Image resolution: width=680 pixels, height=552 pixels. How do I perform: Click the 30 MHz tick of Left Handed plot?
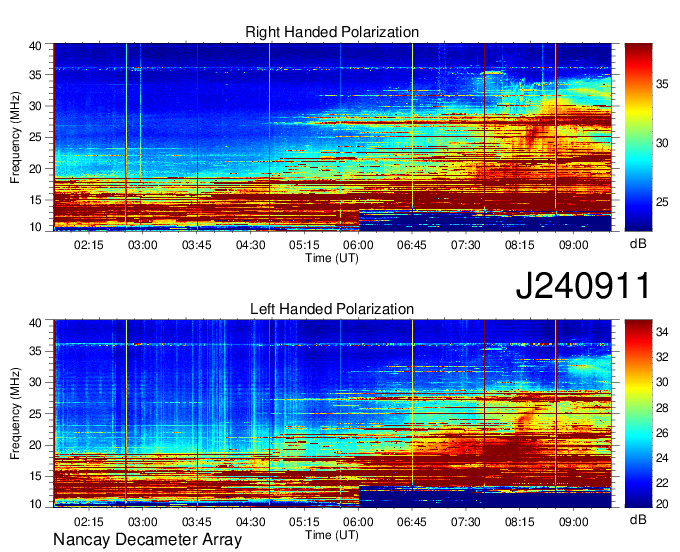point(35,382)
